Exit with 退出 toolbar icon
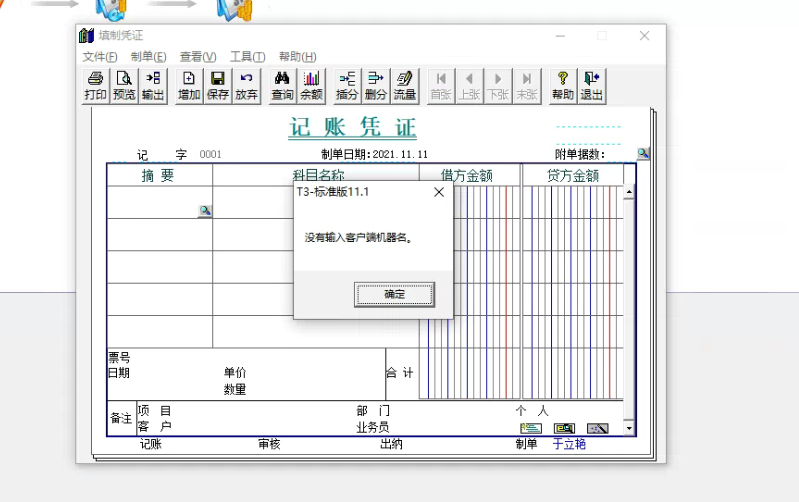The width and height of the screenshot is (799, 502). 591,86
